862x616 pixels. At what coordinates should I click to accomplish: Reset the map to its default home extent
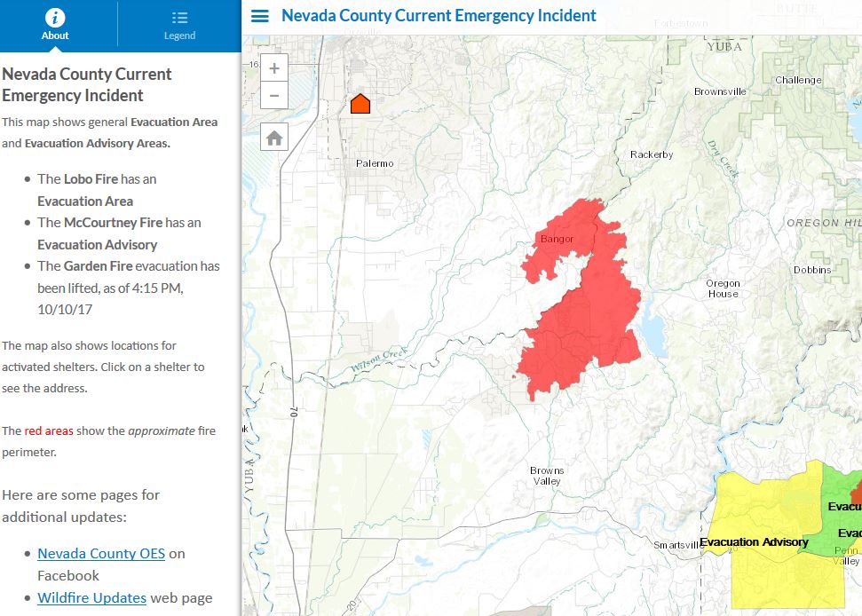tap(274, 138)
